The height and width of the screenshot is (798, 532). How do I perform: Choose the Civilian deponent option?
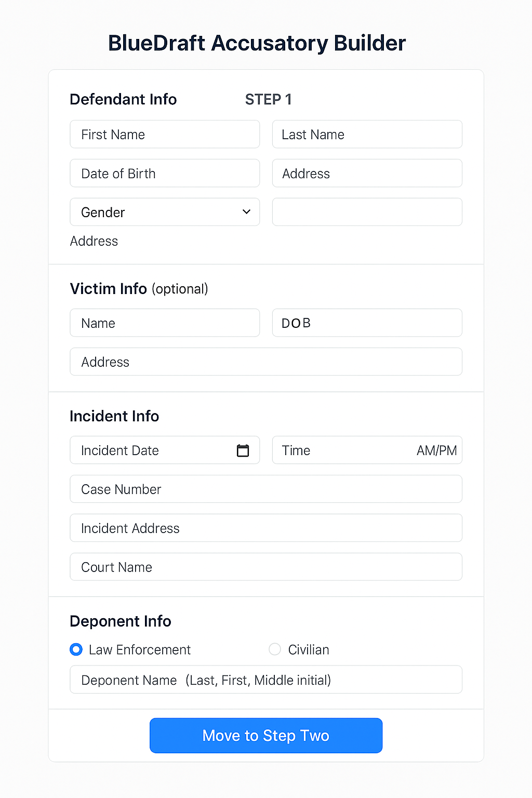point(275,649)
